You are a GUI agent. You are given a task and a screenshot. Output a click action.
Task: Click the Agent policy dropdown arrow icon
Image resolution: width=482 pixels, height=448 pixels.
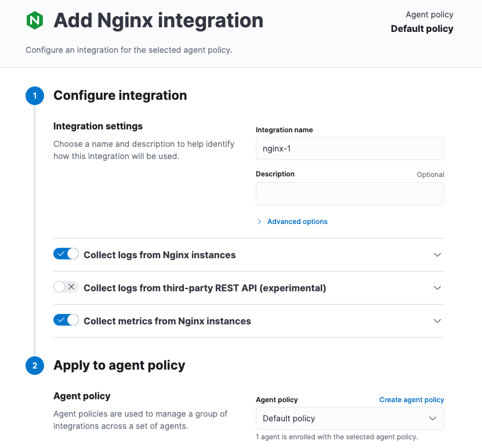432,418
